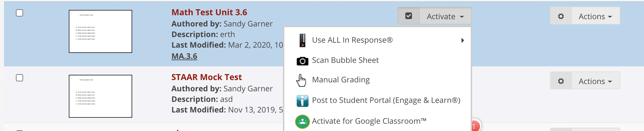
Task: Open the Activate dropdown
Action: 445,16
